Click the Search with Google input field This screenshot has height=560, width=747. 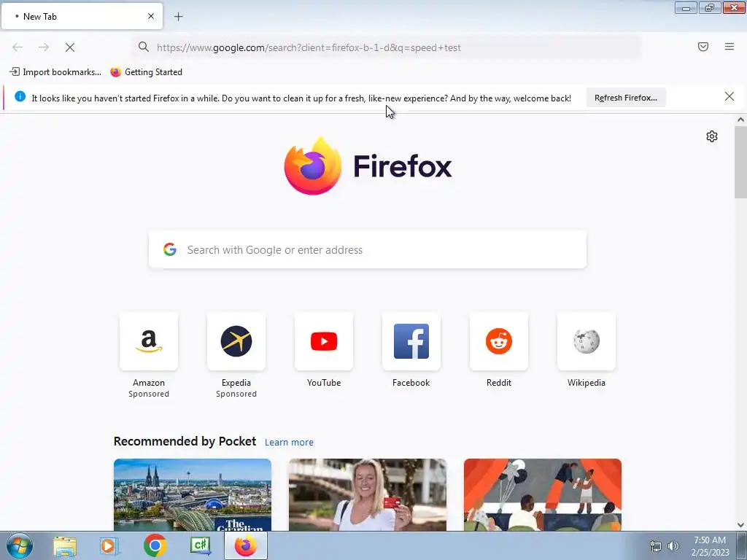tap(368, 249)
